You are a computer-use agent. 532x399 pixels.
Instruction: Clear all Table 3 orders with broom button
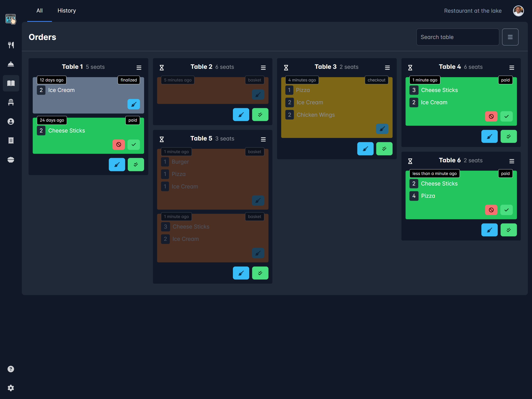tap(365, 149)
